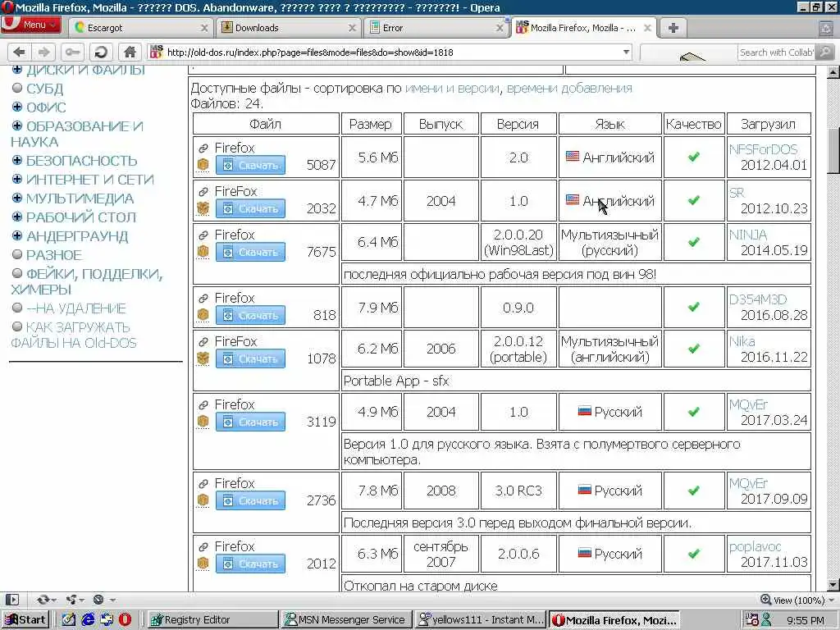
Task: Switch to Registry Editor in taskbar
Action: pyautogui.click(x=212, y=620)
